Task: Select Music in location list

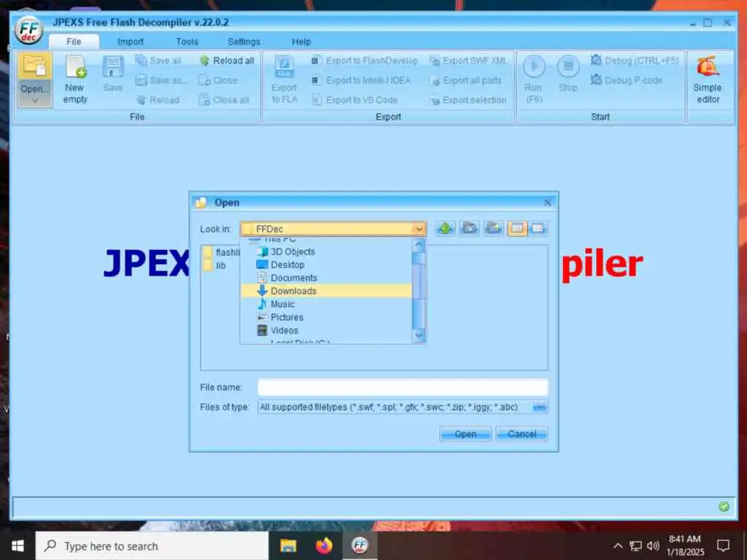Action: (x=326, y=304)
